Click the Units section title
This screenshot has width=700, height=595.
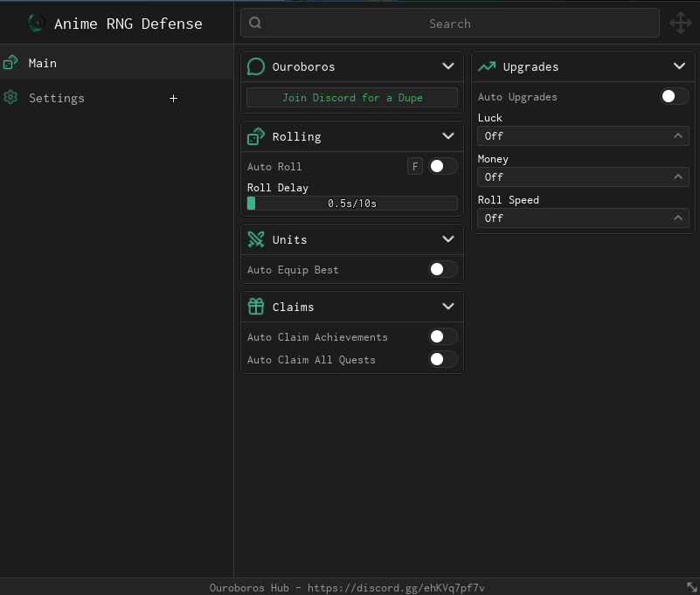point(290,239)
